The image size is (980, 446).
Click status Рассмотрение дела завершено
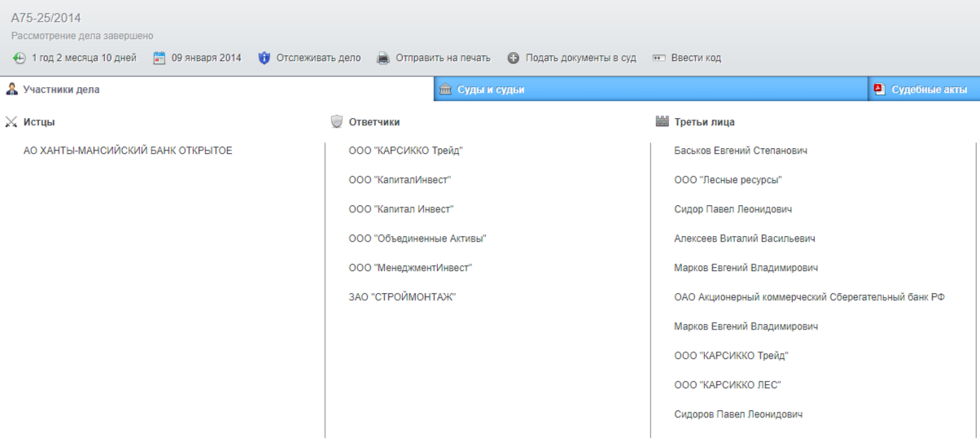[82, 37]
